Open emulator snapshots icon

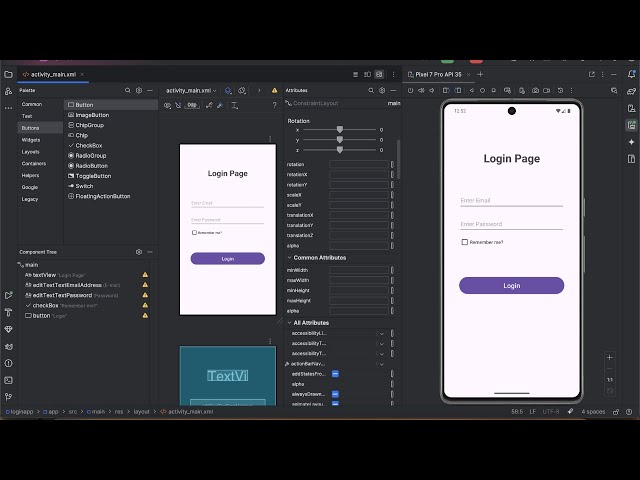(560, 90)
